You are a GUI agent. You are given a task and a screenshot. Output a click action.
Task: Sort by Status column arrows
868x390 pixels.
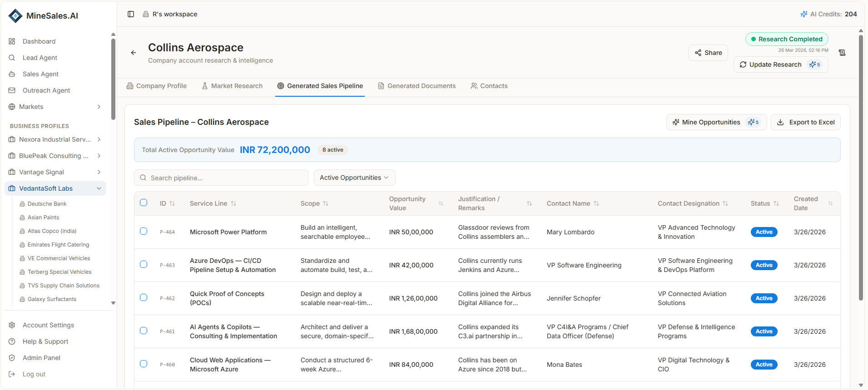(776, 203)
